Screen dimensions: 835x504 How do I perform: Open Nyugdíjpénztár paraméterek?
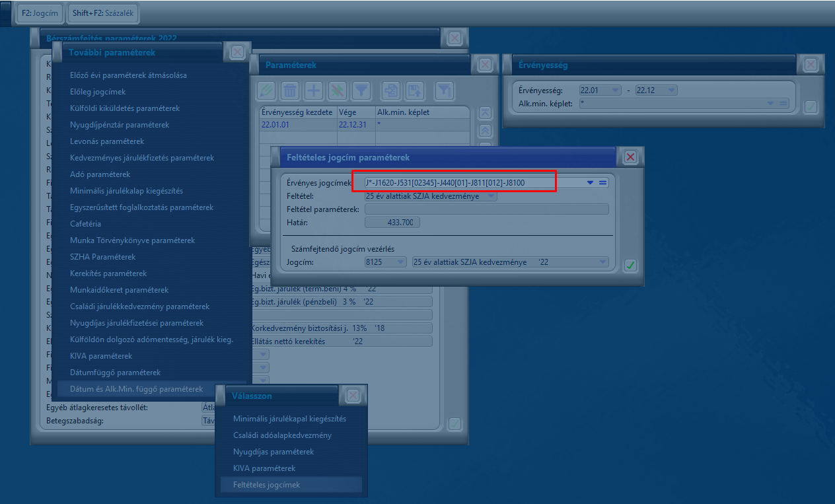pos(120,125)
